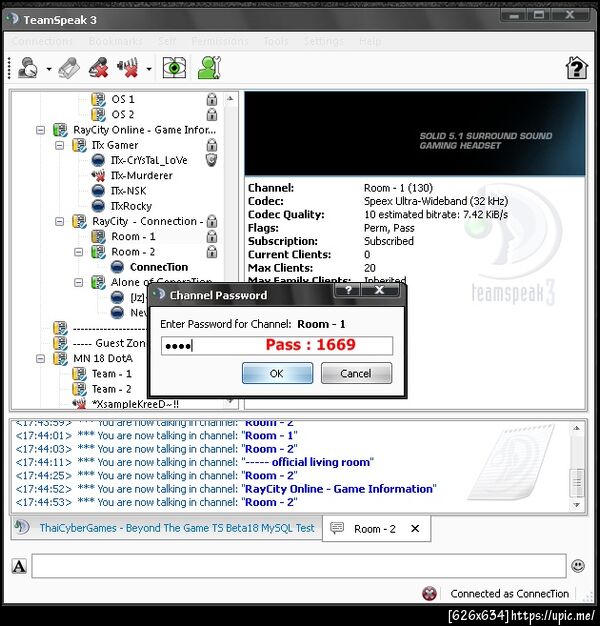Viewport: 600px width, 626px height.
Task: Collapse the RayCity Online - Game Infor... node
Action: click(x=40, y=130)
